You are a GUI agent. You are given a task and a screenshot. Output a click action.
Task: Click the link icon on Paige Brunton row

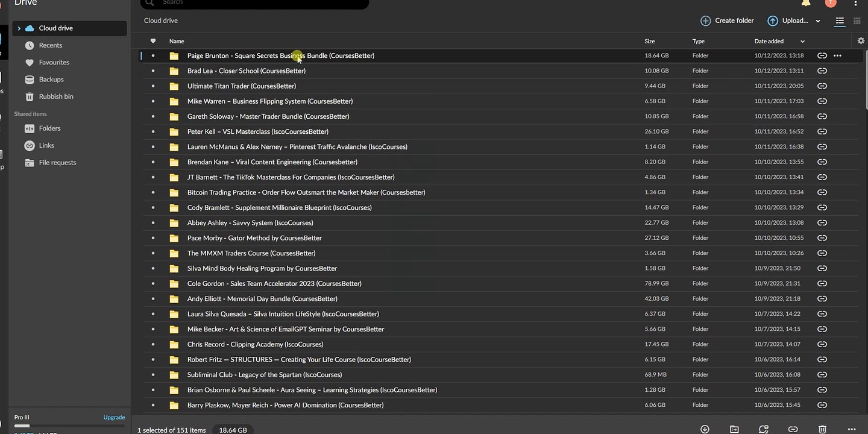point(822,55)
